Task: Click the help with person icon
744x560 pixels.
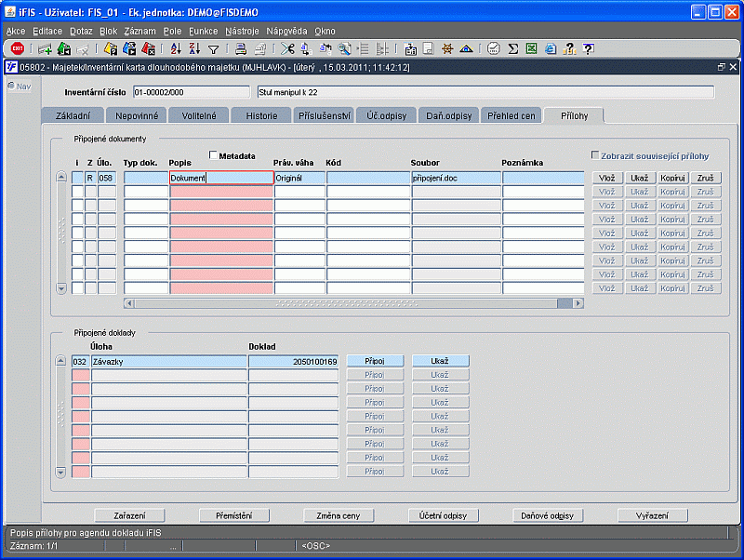Action: (569, 48)
